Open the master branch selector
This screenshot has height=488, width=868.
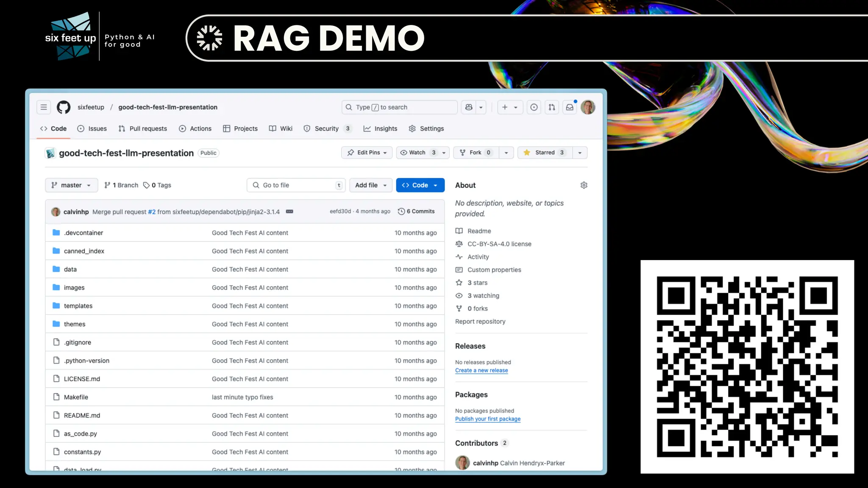71,185
